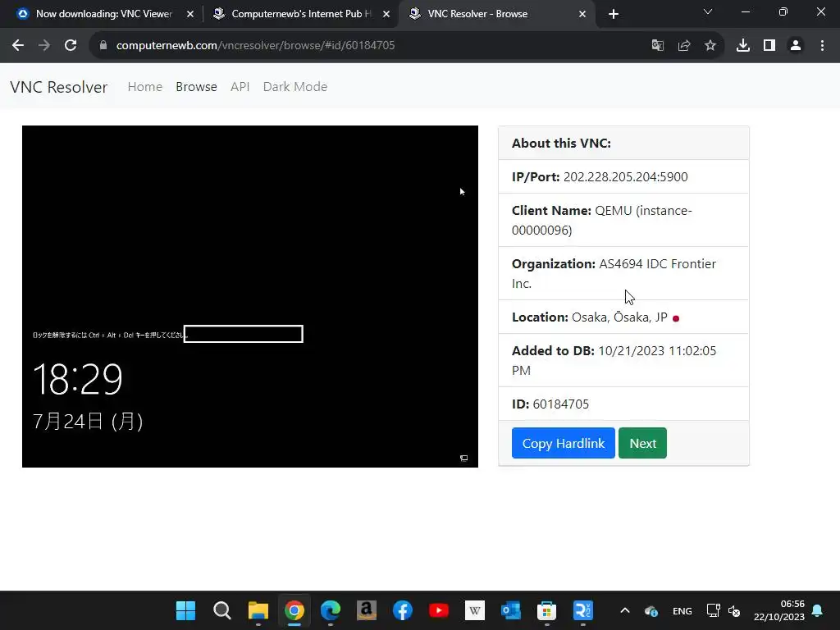Click the 18:29 clock in the preview

click(x=78, y=379)
